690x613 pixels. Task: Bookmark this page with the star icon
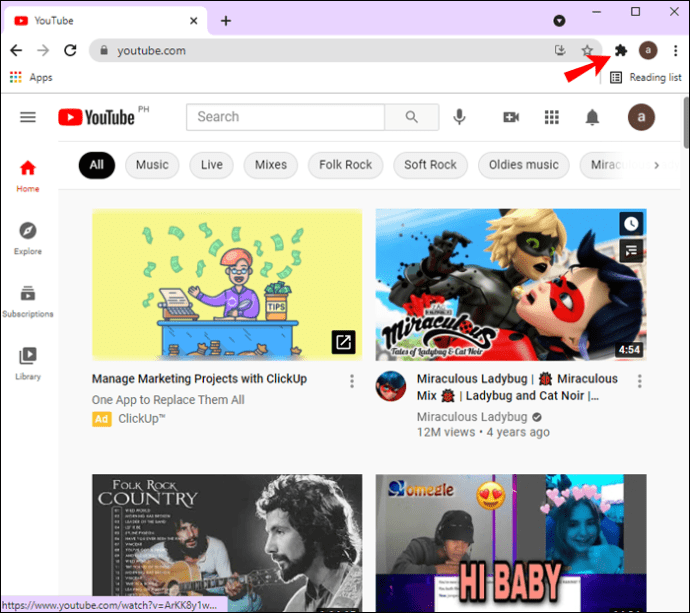(587, 50)
